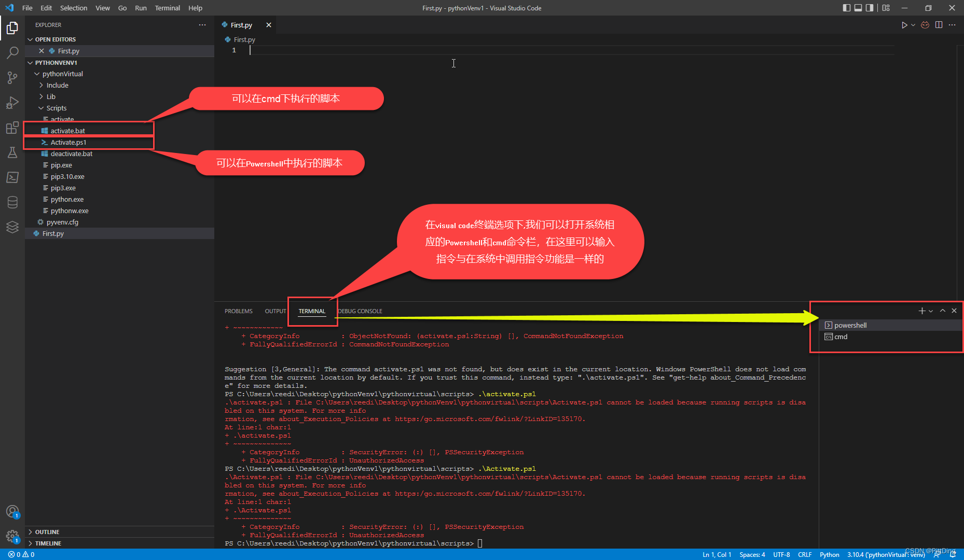Split the editor to the right
Screen dimensions: 964x560
(x=939, y=25)
